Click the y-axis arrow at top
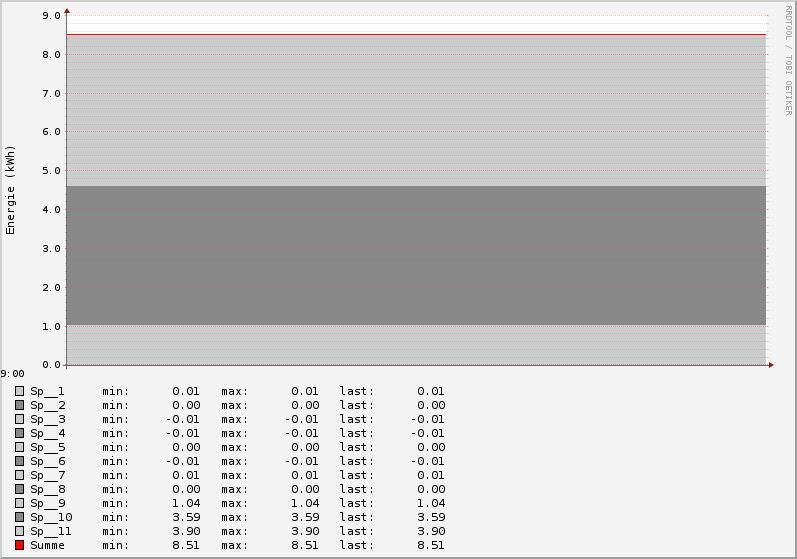The image size is (797, 559). click(x=67, y=11)
